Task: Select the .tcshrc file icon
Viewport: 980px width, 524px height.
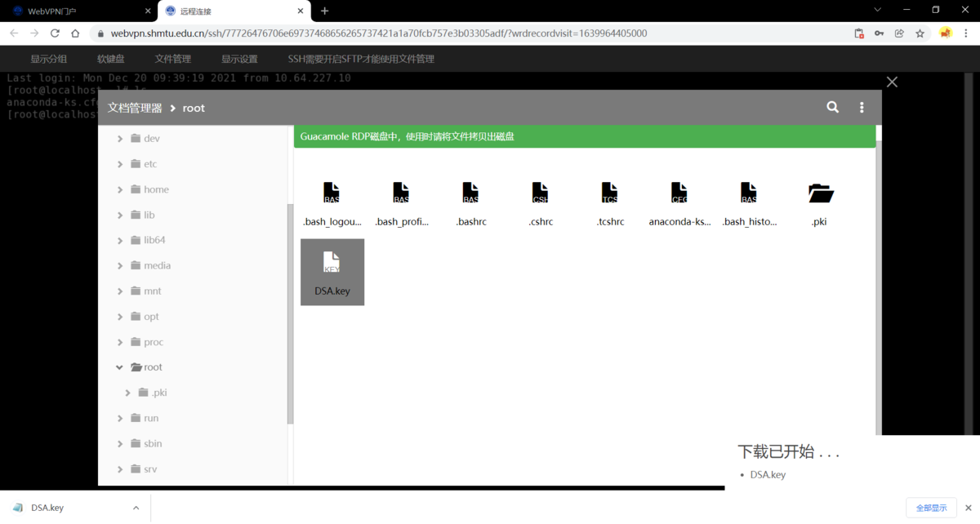Action: pyautogui.click(x=609, y=193)
